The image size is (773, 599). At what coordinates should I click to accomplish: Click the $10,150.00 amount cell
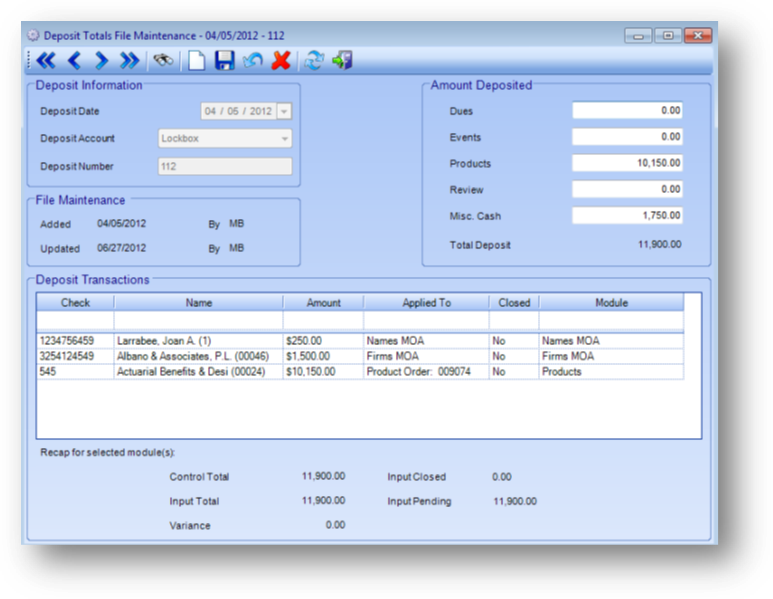click(323, 371)
